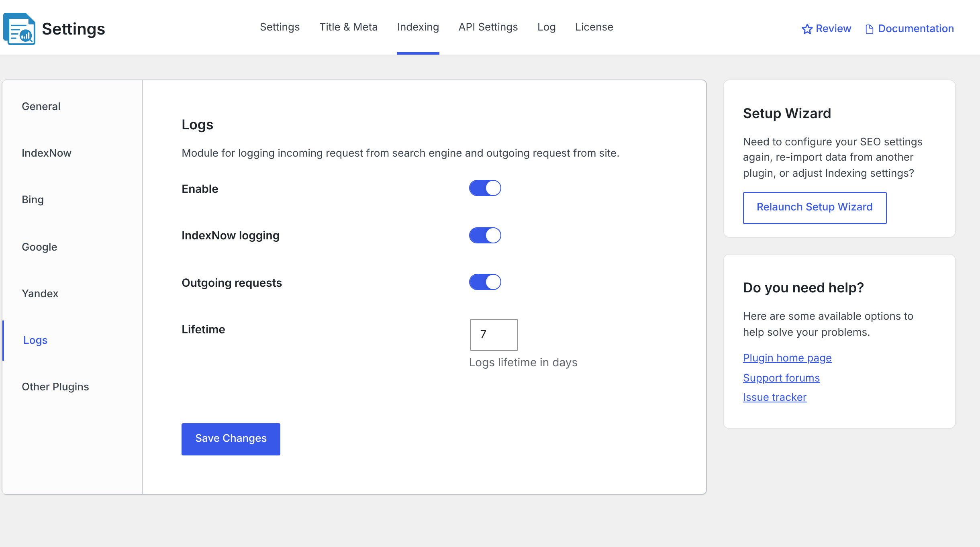Click the 'Outgoing requests' label text
This screenshot has height=547, width=980.
[x=232, y=283]
